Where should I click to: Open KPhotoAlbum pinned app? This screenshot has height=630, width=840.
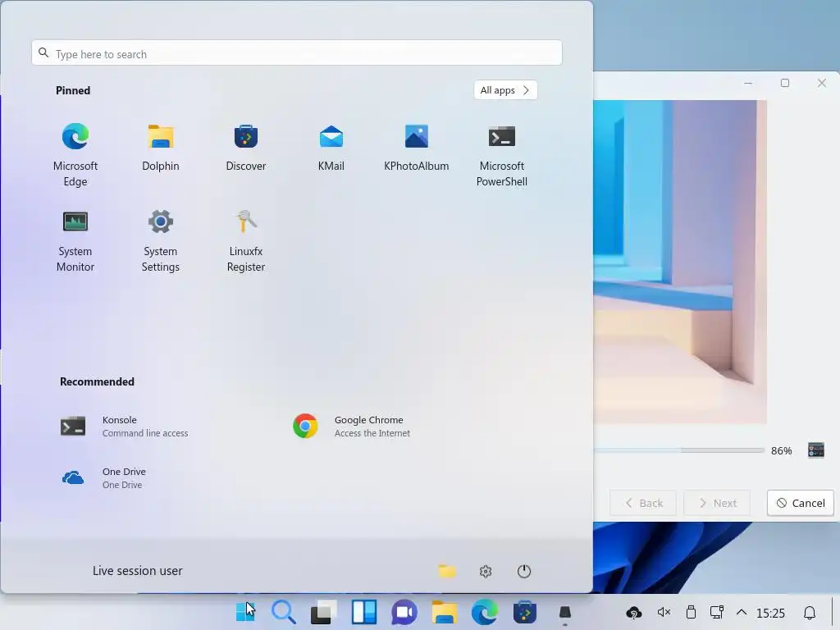[416, 148]
